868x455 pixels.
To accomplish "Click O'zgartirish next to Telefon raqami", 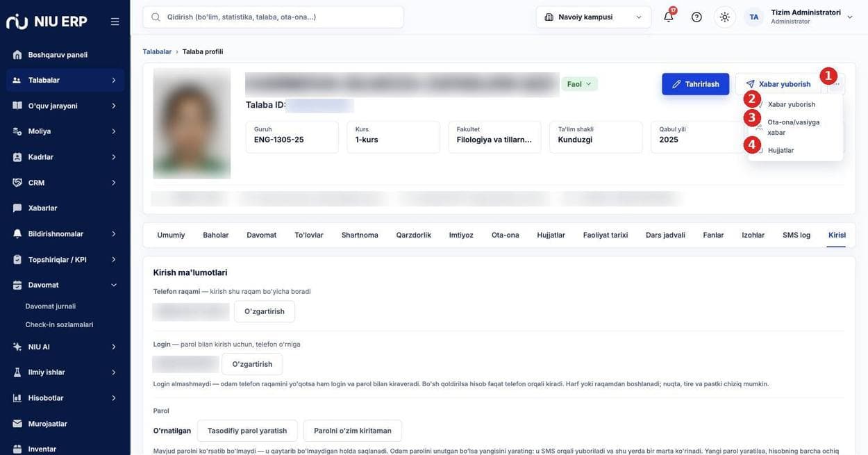I will coord(265,311).
